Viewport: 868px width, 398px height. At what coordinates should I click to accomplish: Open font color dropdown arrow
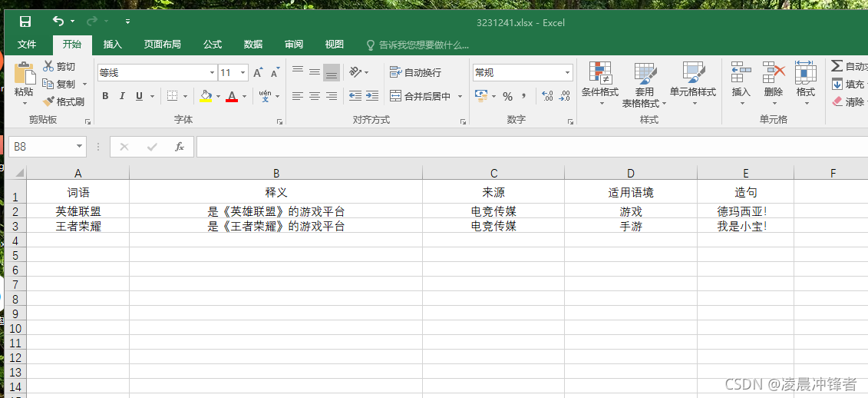[244, 97]
